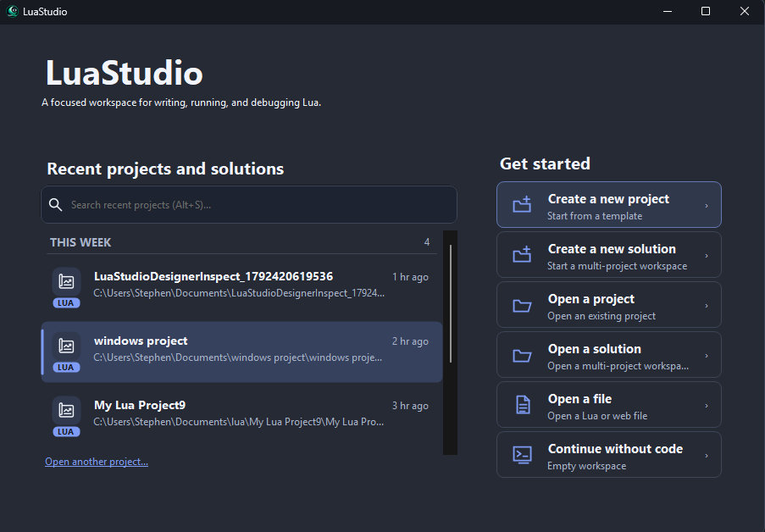Click chevron on Open a file

(x=707, y=406)
